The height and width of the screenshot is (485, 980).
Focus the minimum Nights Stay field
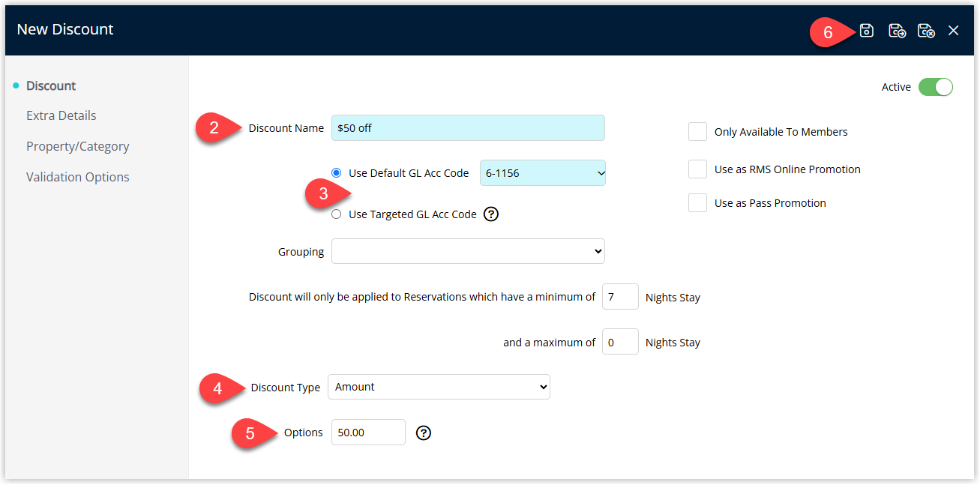point(620,297)
